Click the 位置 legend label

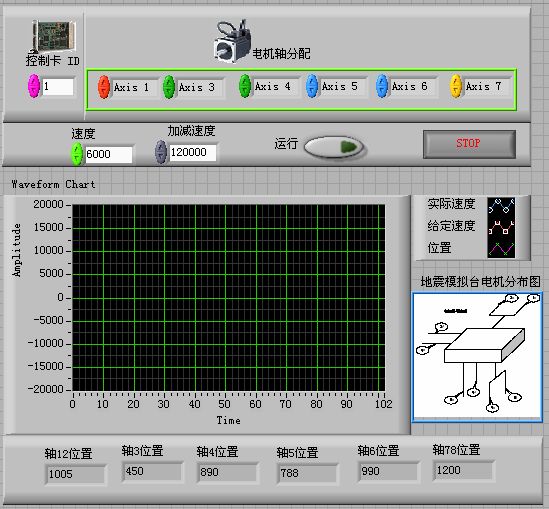tap(439, 248)
